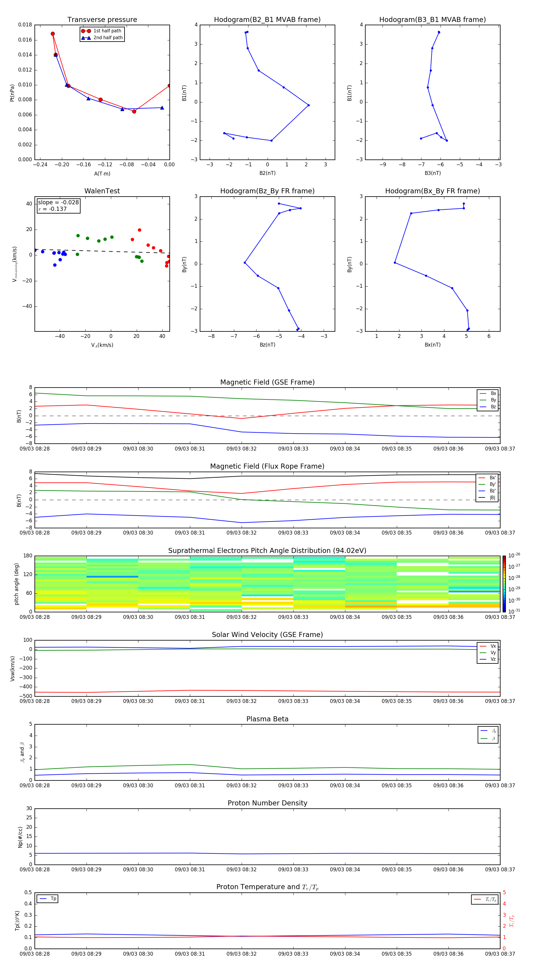Screen dimensions: 535x980
Task: Click the '2nd half path' legend entry
Action: (102, 38)
